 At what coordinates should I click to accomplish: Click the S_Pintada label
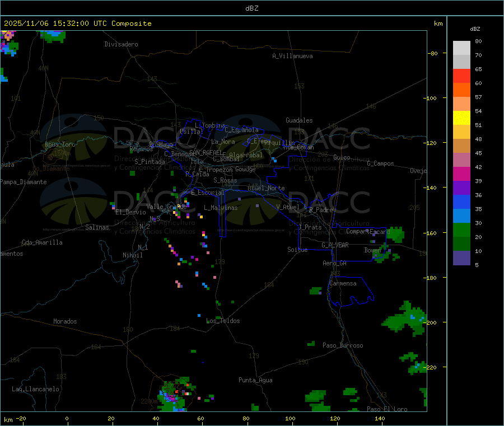click(150, 162)
